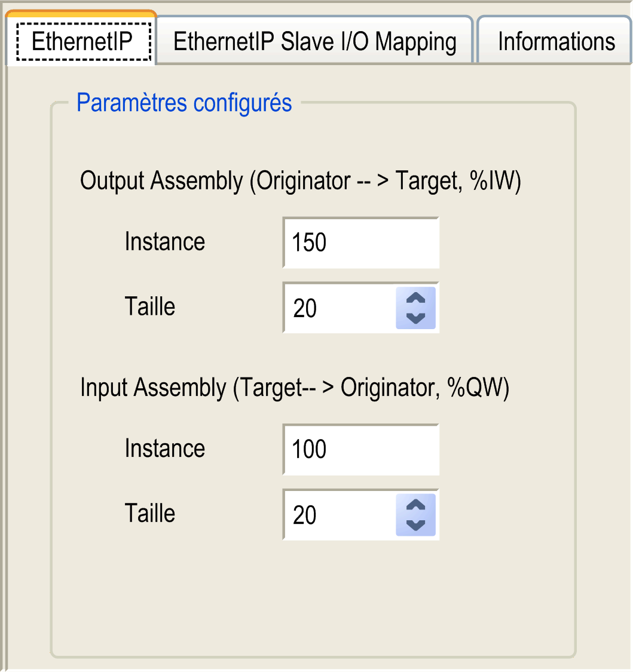The height and width of the screenshot is (672, 633).
Task: Click the Input Assembly Instance field showing 100
Action: pos(361,450)
